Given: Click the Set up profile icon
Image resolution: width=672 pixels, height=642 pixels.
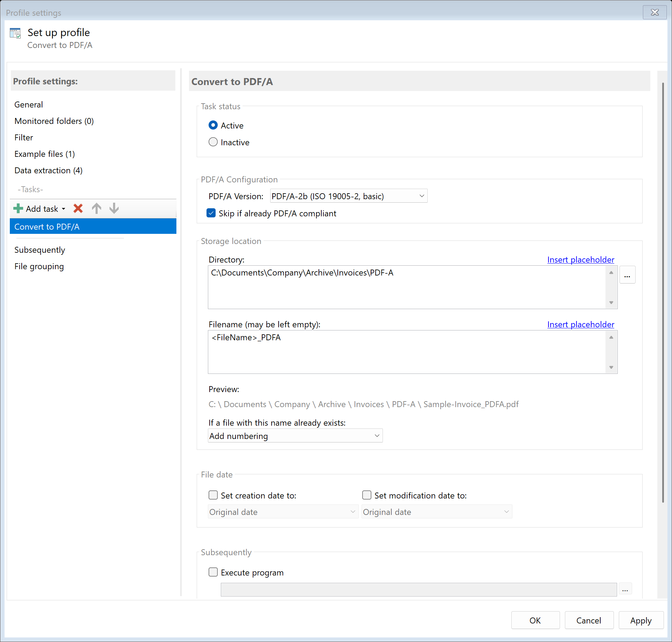Looking at the screenshot, I should [15, 33].
